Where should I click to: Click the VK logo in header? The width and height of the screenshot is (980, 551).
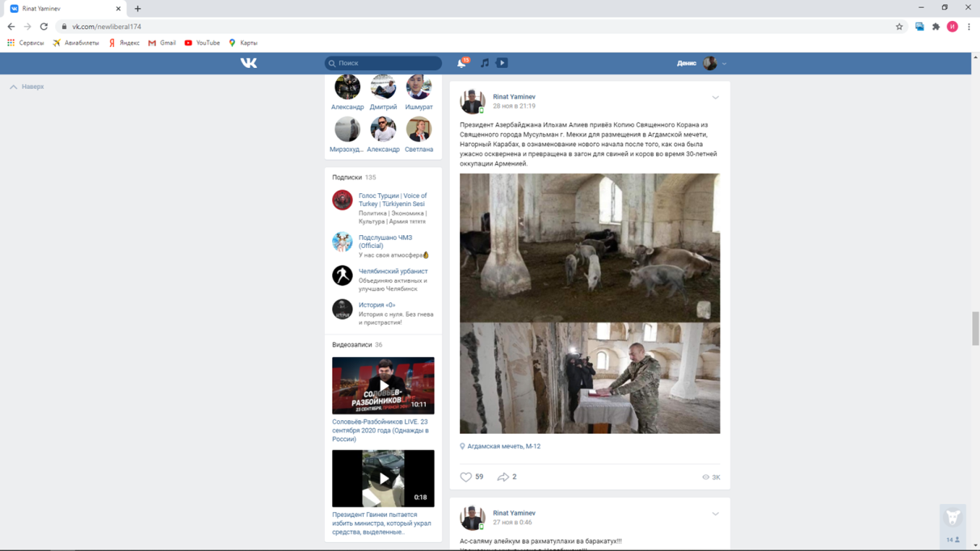click(249, 63)
